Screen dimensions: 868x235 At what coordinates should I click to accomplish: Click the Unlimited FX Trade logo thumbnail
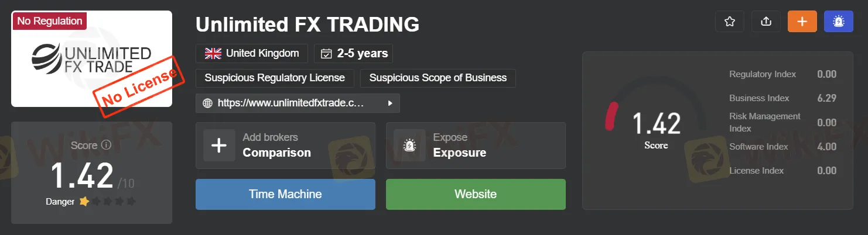[x=92, y=58]
